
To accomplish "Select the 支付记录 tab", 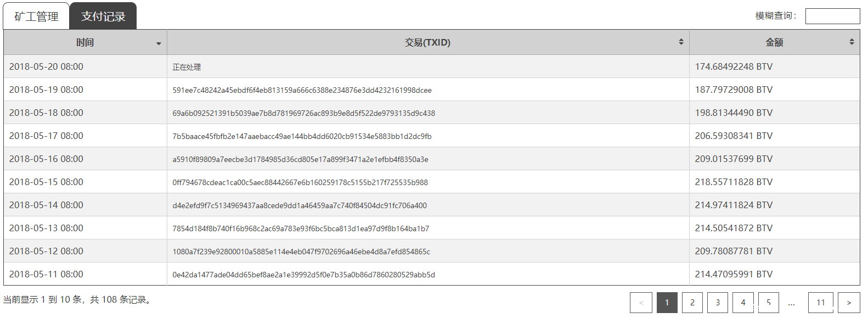I will 103,16.
